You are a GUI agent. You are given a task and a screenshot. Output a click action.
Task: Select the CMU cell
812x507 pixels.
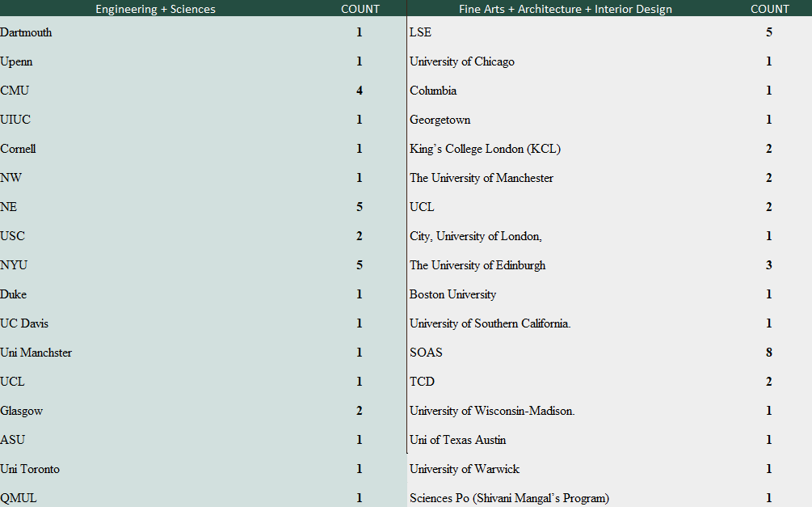click(x=15, y=91)
